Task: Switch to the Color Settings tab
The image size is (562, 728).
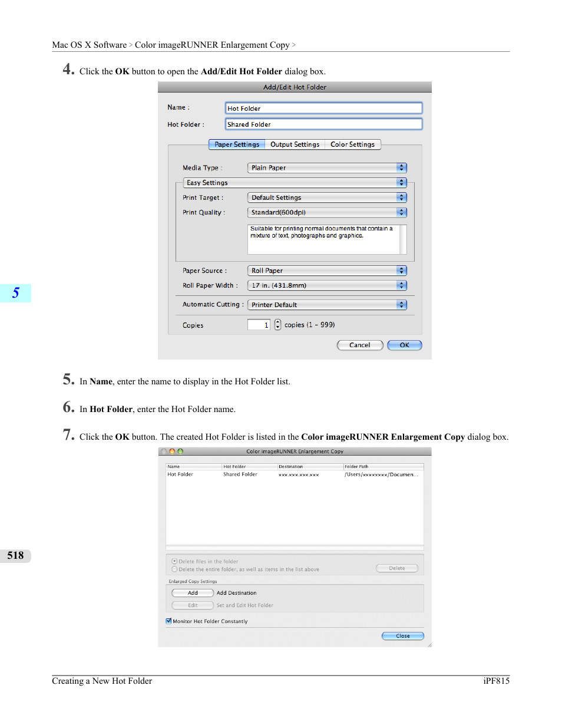Action: click(352, 144)
